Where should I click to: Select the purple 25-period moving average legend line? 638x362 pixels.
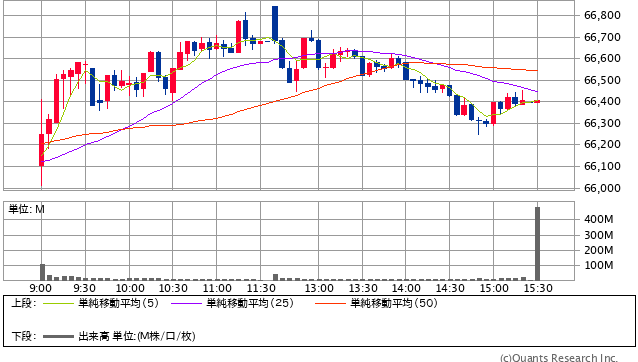(187, 303)
